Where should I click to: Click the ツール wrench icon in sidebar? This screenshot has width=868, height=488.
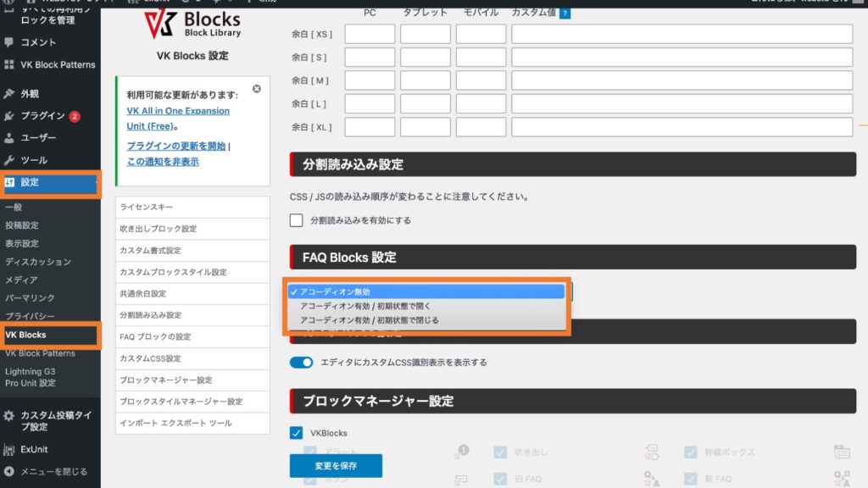9,160
